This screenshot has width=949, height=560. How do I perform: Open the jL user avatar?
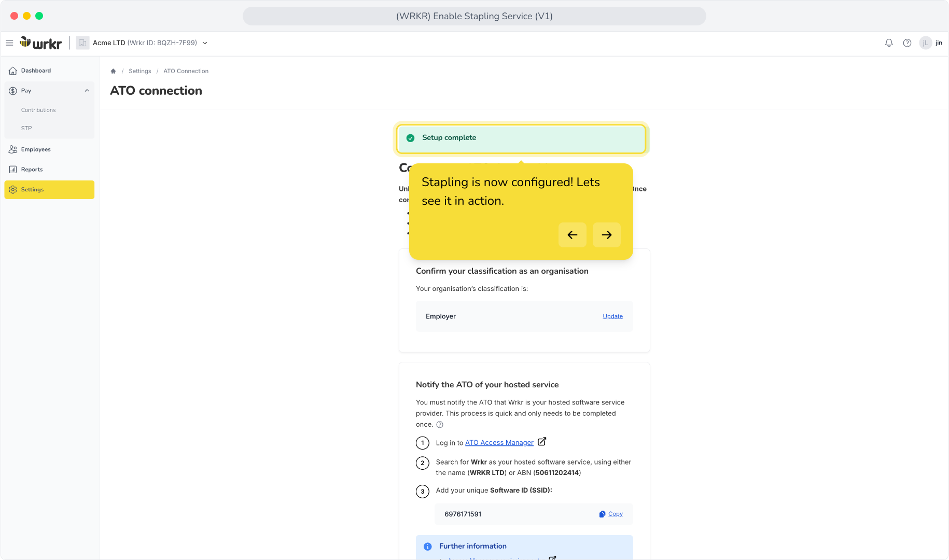click(x=926, y=43)
